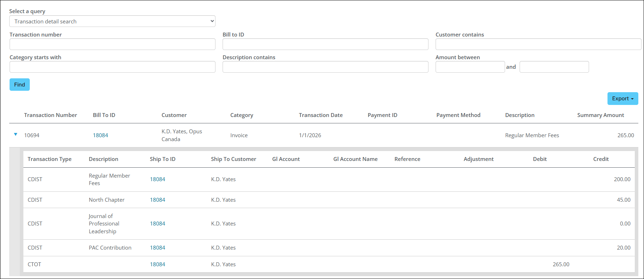Open the Select a query dropdown
Image resolution: width=644 pixels, height=279 pixels.
click(x=112, y=21)
